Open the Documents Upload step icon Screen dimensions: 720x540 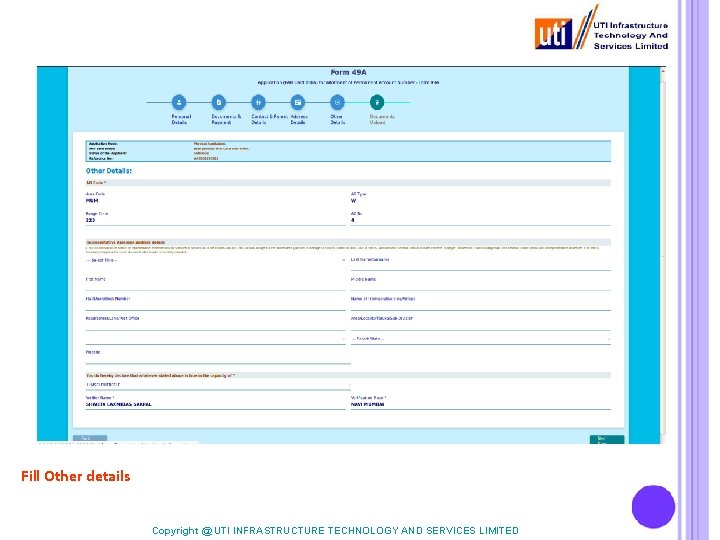pos(377,102)
